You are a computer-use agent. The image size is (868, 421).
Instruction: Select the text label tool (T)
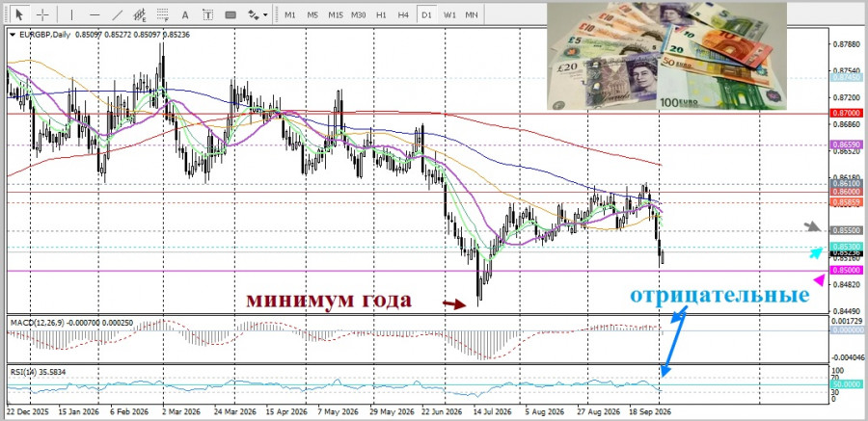pos(207,15)
